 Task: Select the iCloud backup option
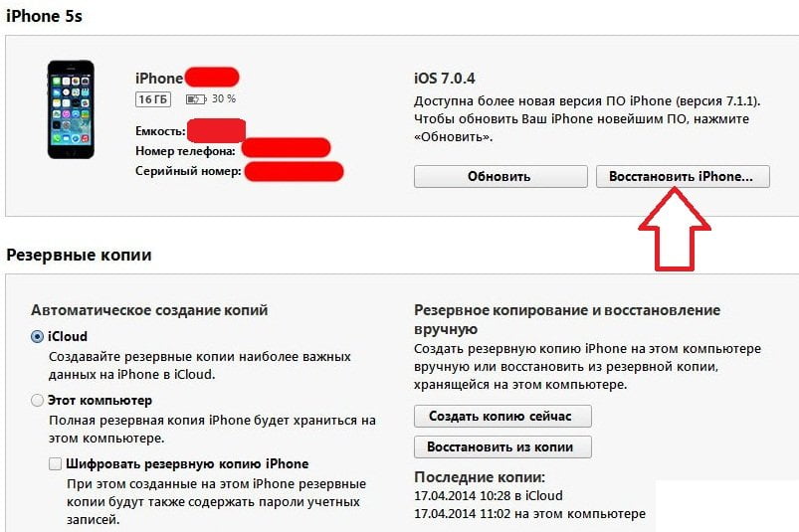[37, 336]
